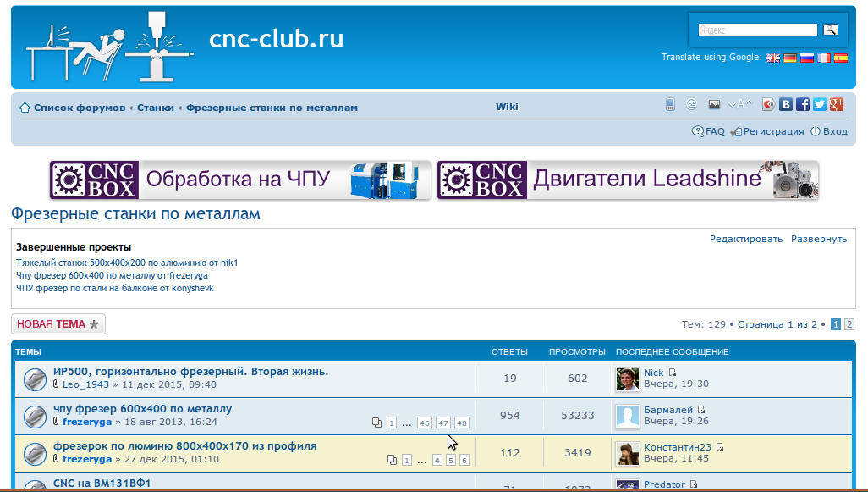The width and height of the screenshot is (868, 492).
Task: Share the page on VKontakte
Action: click(786, 104)
